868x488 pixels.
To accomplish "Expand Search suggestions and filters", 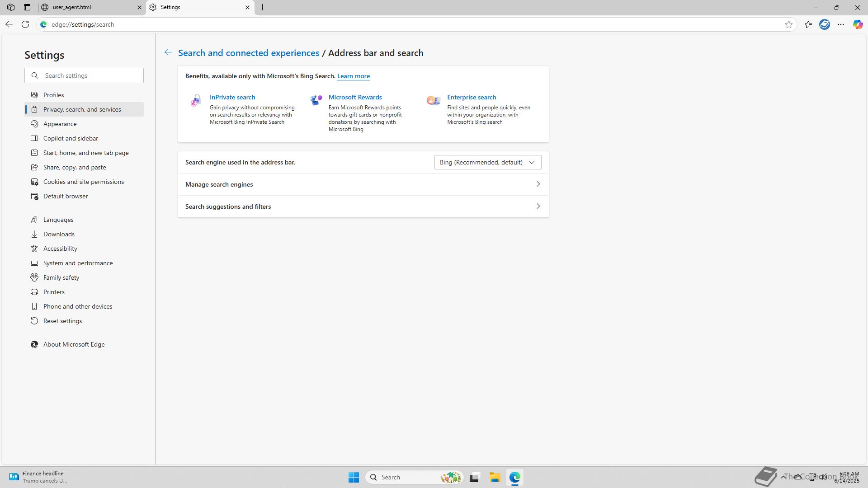I will [x=363, y=206].
